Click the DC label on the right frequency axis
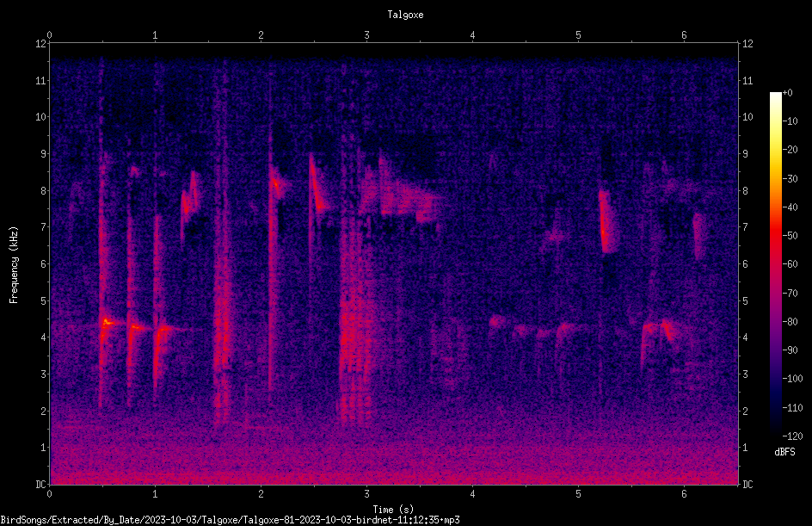This screenshot has height=526, width=812. [747, 485]
